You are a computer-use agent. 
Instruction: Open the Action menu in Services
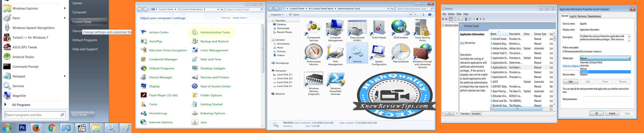451,14
